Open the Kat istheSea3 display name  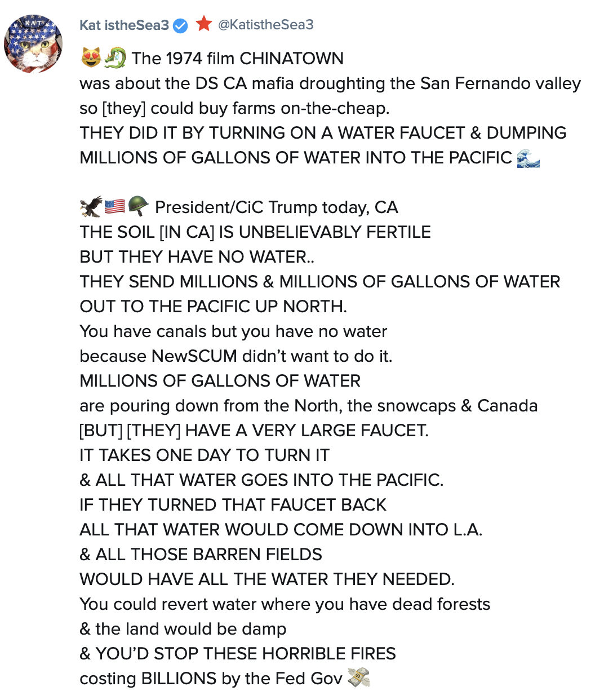[124, 25]
